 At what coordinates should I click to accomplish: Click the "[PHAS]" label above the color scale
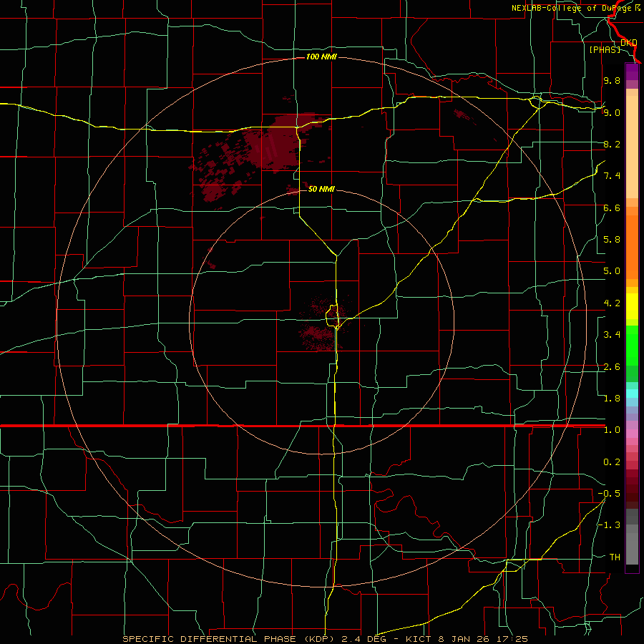pyautogui.click(x=605, y=49)
